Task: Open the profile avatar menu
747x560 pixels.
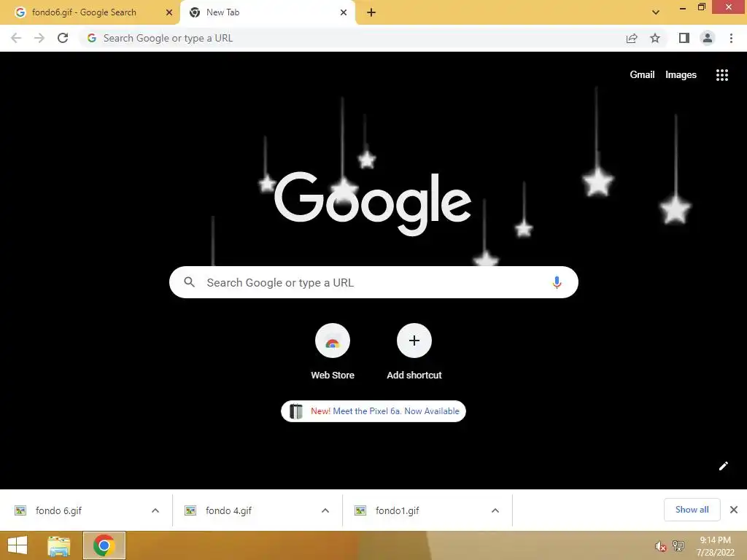Action: (708, 38)
